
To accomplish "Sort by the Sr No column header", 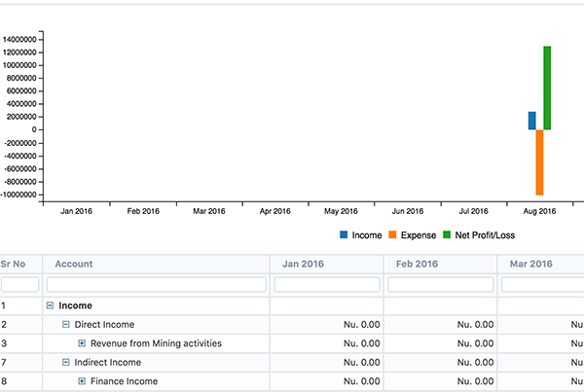I will (13, 264).
